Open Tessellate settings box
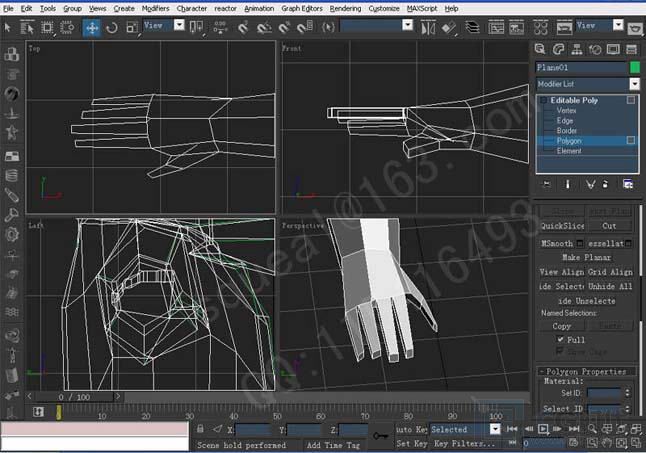This screenshot has height=453, width=646. 628,243
